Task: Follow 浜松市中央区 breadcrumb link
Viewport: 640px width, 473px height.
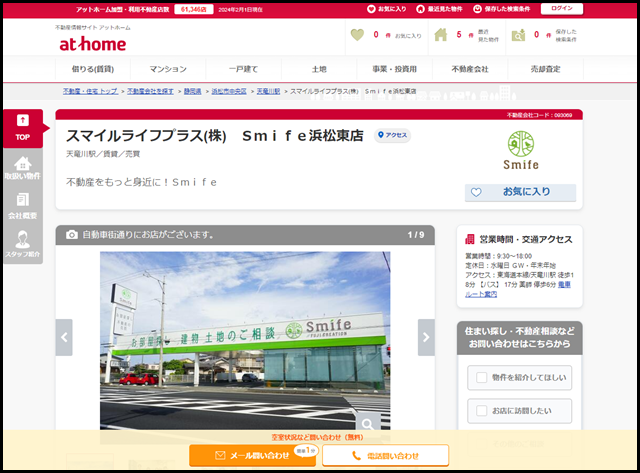Action: (x=229, y=91)
